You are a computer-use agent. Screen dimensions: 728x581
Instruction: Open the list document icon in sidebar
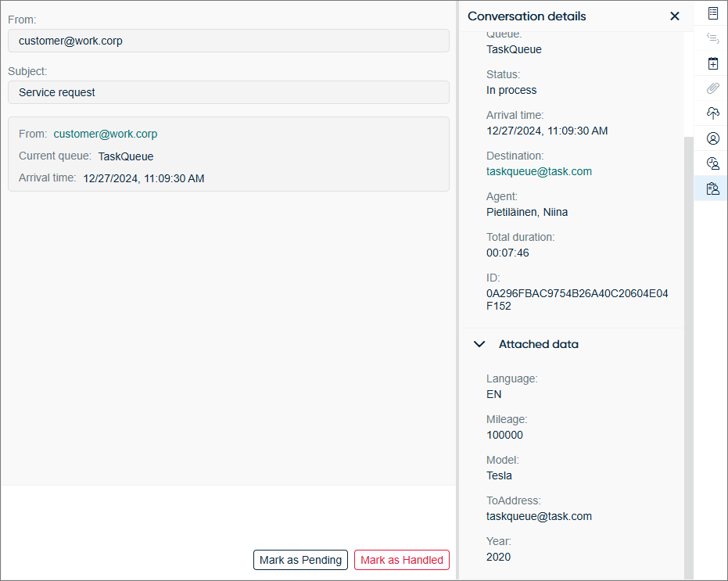coord(712,13)
